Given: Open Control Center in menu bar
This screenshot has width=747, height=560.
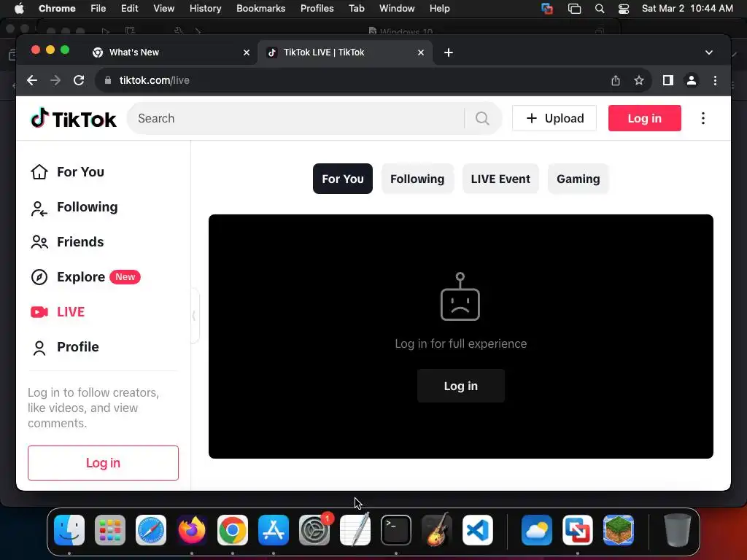Looking at the screenshot, I should (623, 8).
